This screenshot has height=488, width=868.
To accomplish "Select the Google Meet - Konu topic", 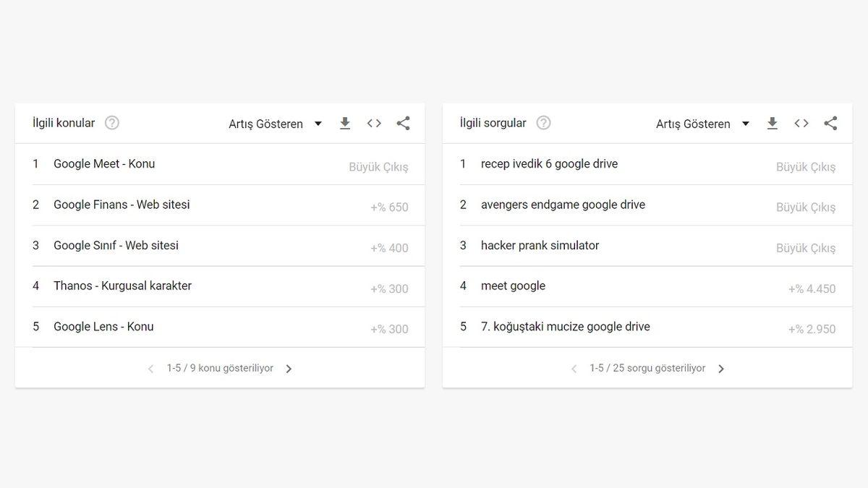I will [103, 163].
